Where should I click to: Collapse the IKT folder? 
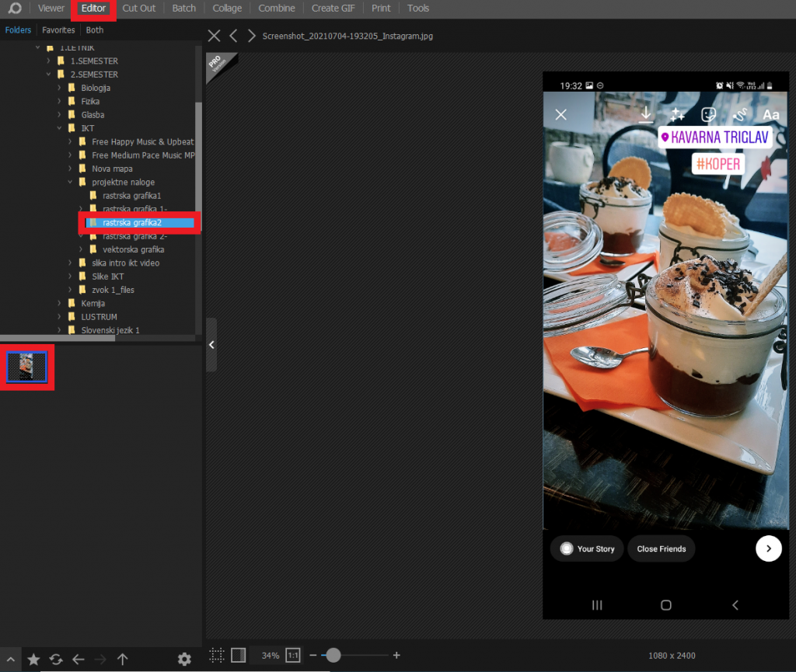[59, 128]
